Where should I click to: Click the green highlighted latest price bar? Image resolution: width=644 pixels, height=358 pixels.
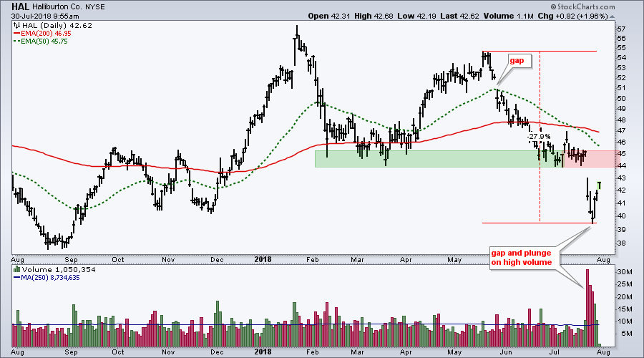(599, 185)
